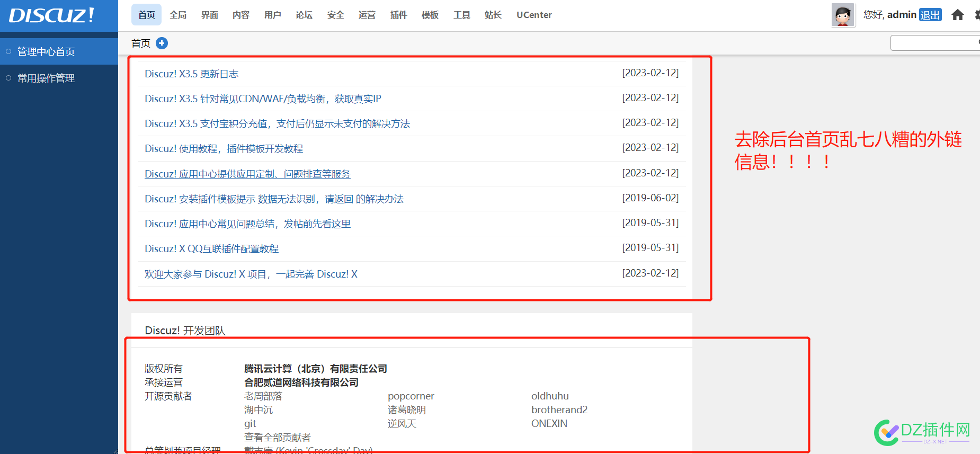Image resolution: width=980 pixels, height=454 pixels.
Task: Open the Discuz! X3.5 更新日志 link
Action: pos(192,74)
